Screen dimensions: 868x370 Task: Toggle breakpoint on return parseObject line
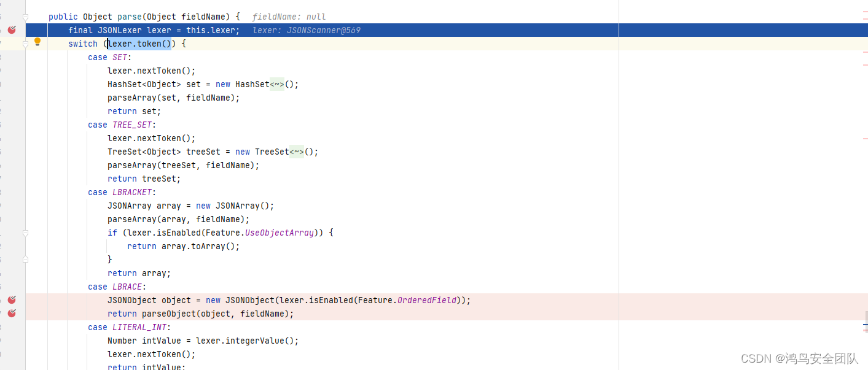click(12, 314)
